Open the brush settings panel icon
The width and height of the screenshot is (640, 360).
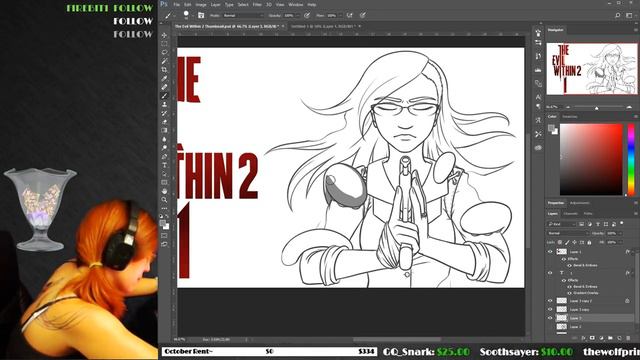tap(201, 16)
